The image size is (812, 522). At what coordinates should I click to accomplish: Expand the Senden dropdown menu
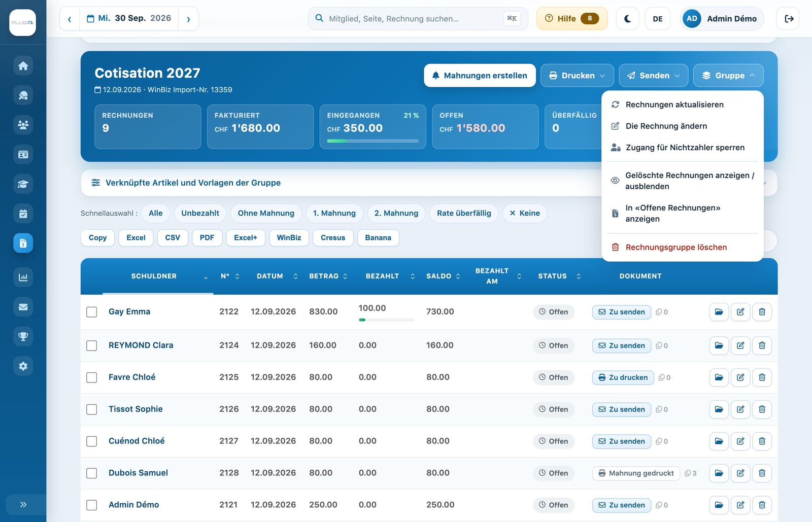653,76
